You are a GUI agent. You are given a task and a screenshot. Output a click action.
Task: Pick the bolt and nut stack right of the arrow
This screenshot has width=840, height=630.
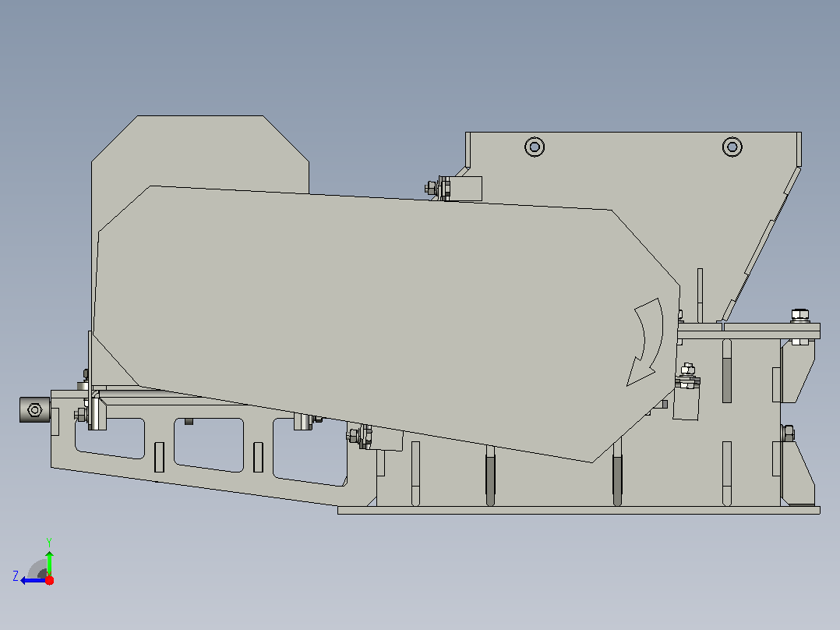tap(688, 377)
